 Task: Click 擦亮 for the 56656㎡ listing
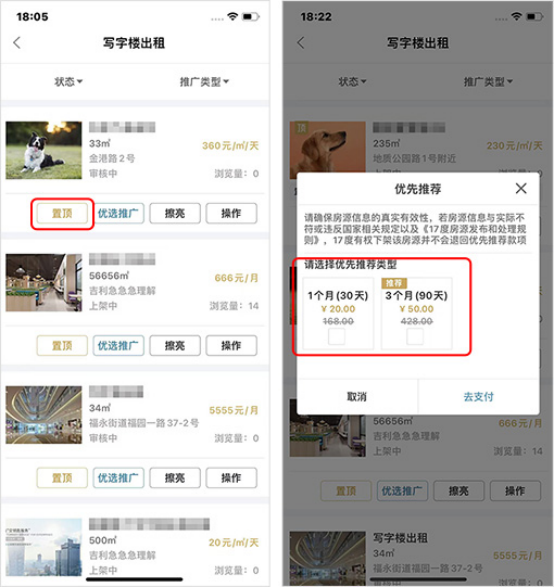pyautogui.click(x=175, y=345)
